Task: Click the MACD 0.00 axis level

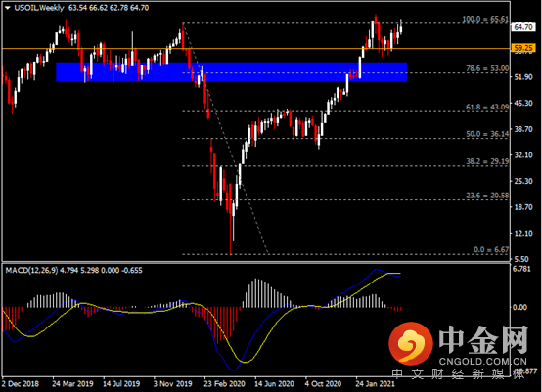Action: tap(519, 307)
